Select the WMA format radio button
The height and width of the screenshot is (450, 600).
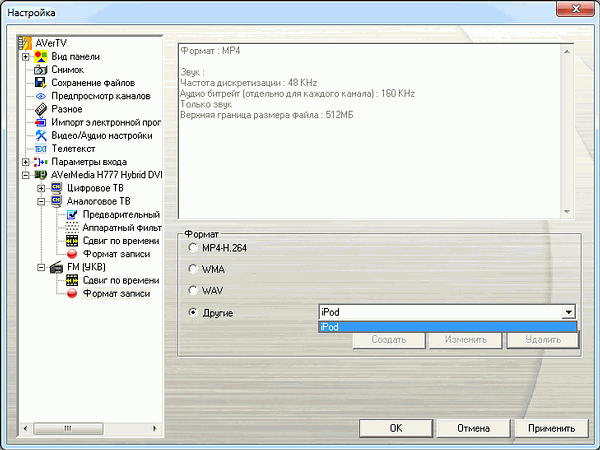192,269
